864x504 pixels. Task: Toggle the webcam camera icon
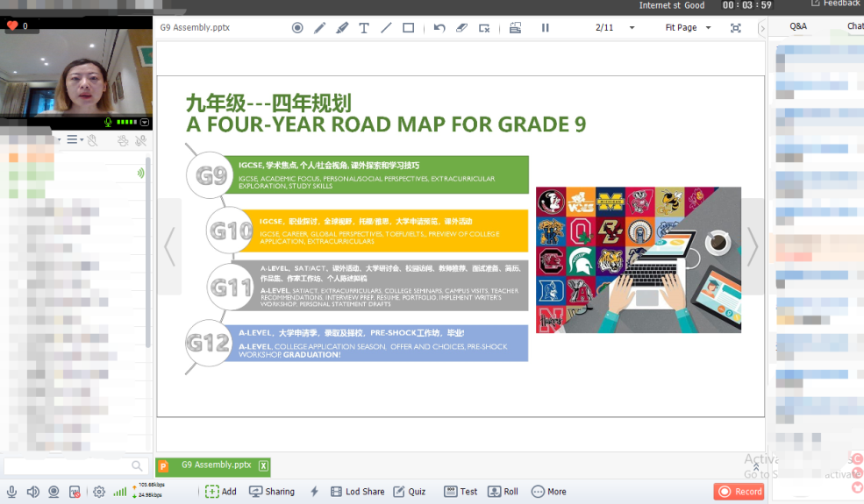click(x=54, y=492)
